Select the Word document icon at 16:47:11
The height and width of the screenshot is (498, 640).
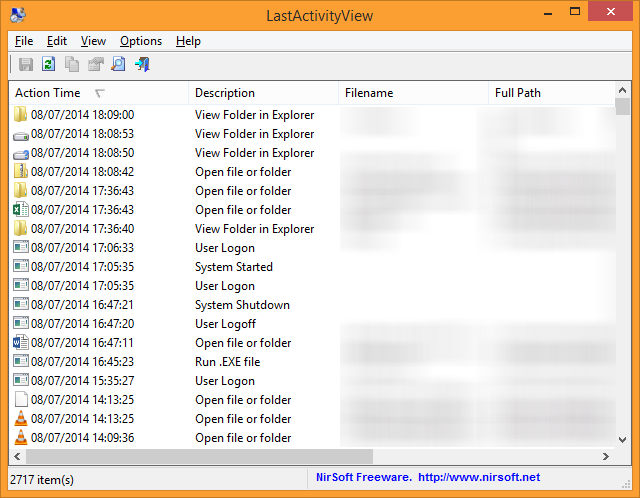coord(20,342)
